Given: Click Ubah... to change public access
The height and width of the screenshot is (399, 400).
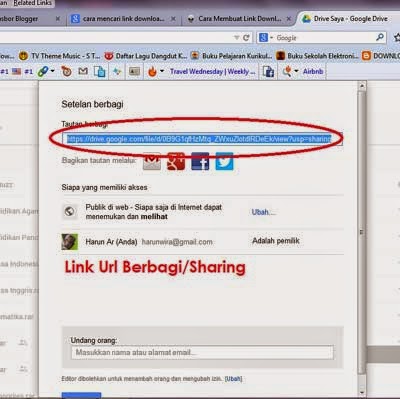Looking at the screenshot, I should pyautogui.click(x=263, y=212).
